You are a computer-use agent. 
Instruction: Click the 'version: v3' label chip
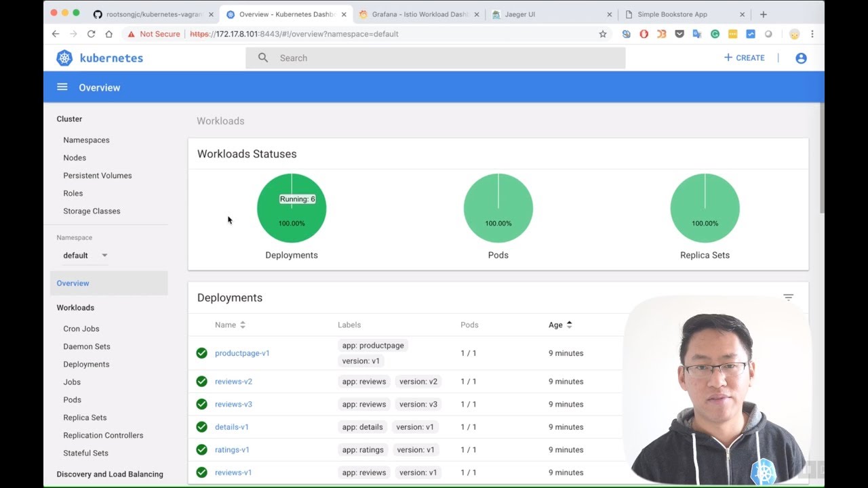pyautogui.click(x=418, y=404)
